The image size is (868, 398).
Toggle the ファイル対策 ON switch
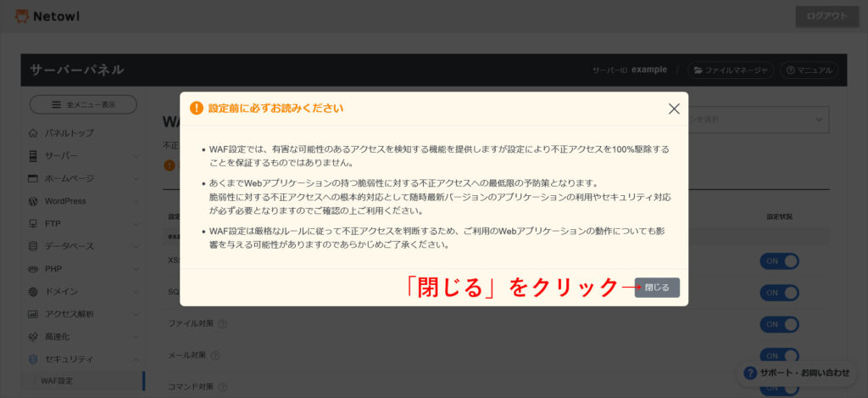(780, 325)
